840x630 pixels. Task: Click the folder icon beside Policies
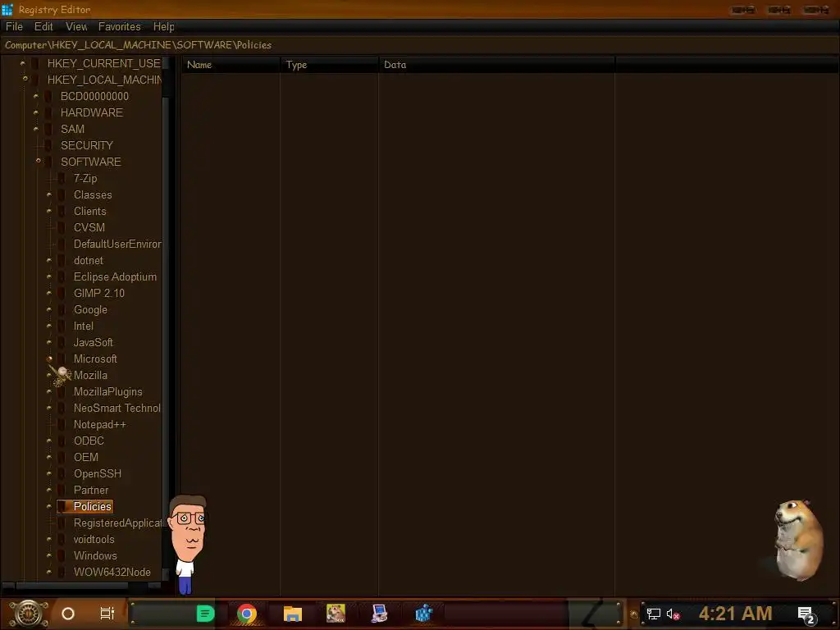(x=62, y=506)
